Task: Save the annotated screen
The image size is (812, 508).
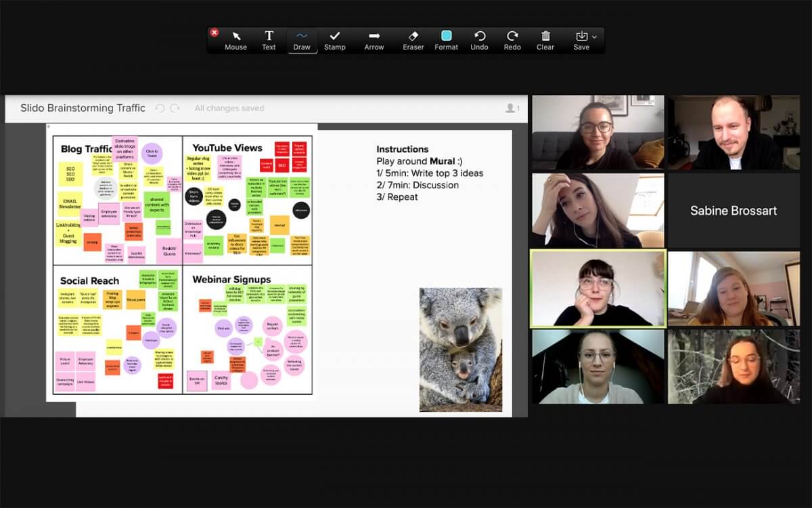Action: [581, 39]
